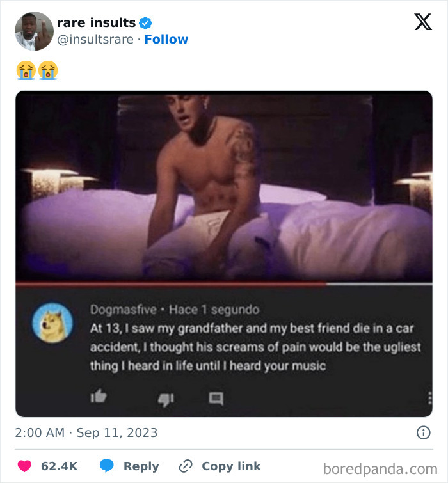Image resolution: width=448 pixels, height=483 pixels.
Task: Click the Reply button text
Action: (140, 466)
